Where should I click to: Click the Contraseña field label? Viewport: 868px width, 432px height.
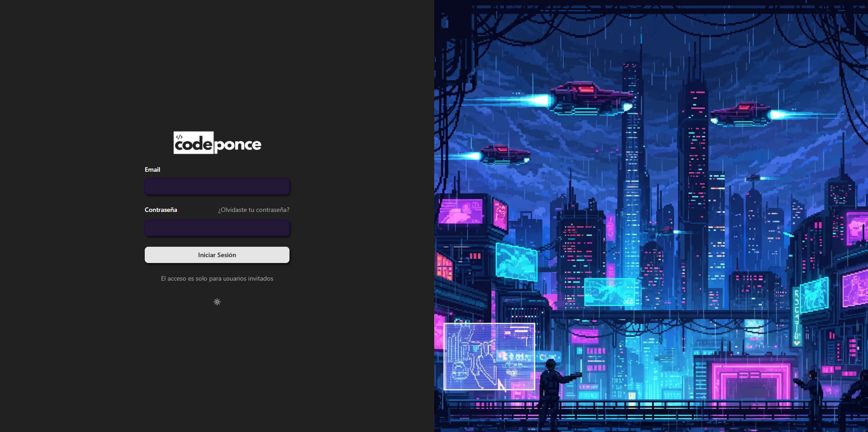point(161,210)
